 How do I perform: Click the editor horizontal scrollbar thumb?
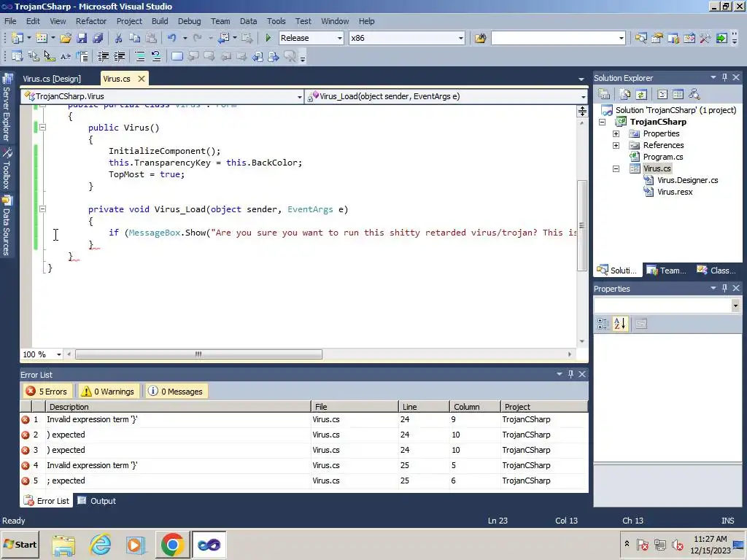point(198,354)
